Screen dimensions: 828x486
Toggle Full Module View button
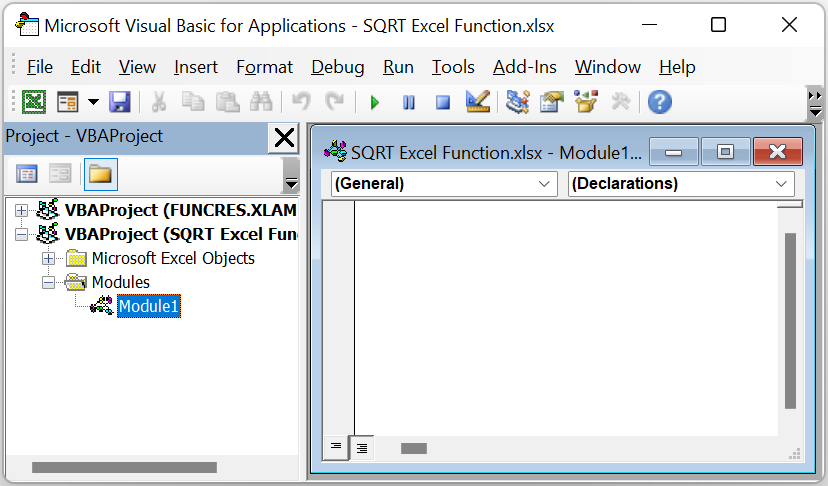362,448
